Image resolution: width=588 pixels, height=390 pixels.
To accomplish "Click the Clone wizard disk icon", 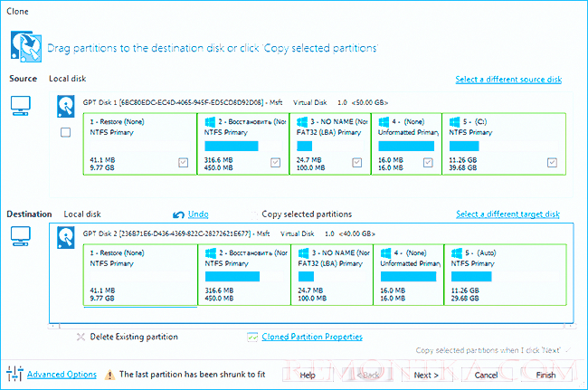I will pos(26,47).
